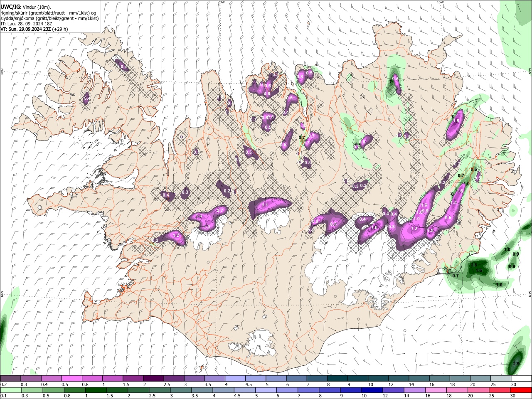Click the 'VT: Sun. 29.09.2024 23Z' valid time
Image resolution: width=532 pixels, height=399 pixels.
26,29
